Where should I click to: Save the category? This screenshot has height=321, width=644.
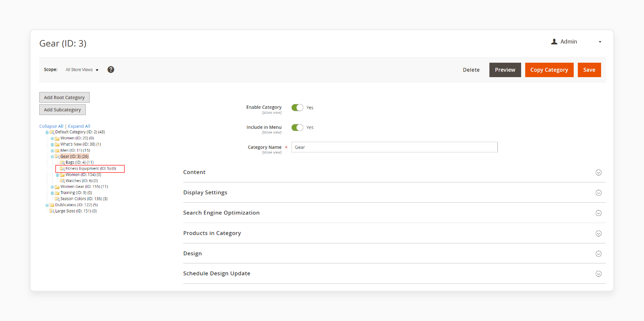[589, 70]
